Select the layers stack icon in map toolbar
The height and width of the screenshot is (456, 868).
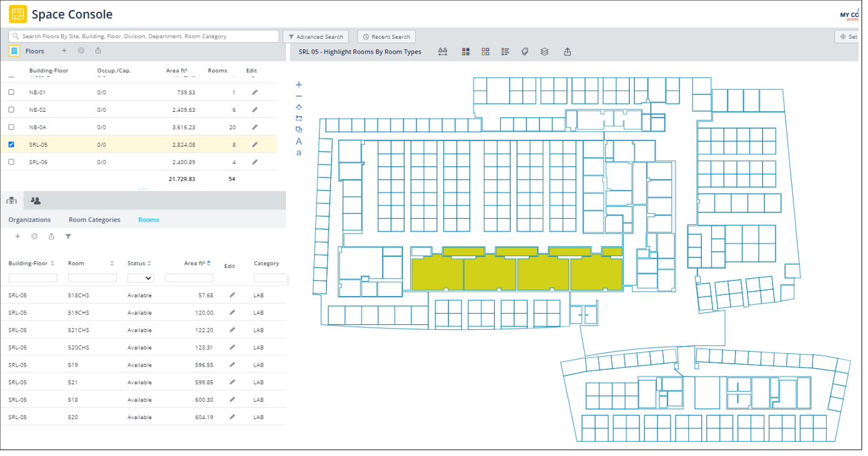[544, 51]
